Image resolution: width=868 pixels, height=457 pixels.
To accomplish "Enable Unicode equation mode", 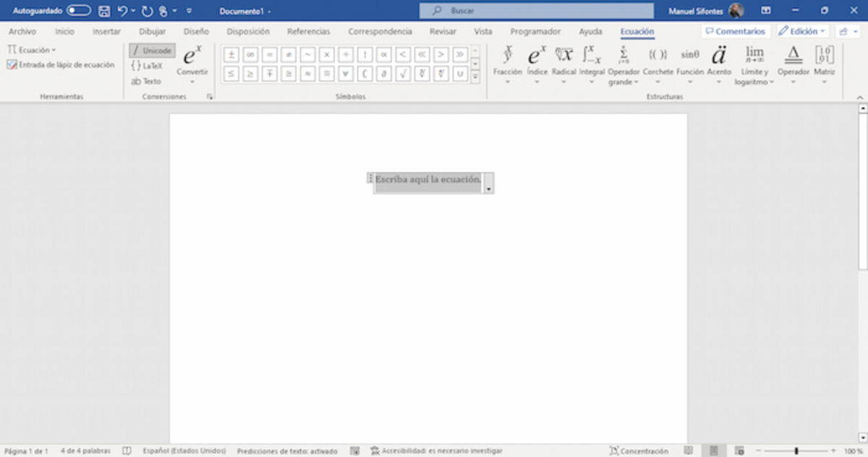I will [x=152, y=50].
